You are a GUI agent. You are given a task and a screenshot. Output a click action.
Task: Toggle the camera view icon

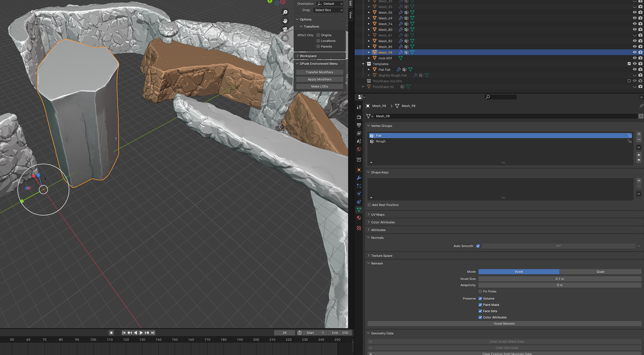point(285,30)
